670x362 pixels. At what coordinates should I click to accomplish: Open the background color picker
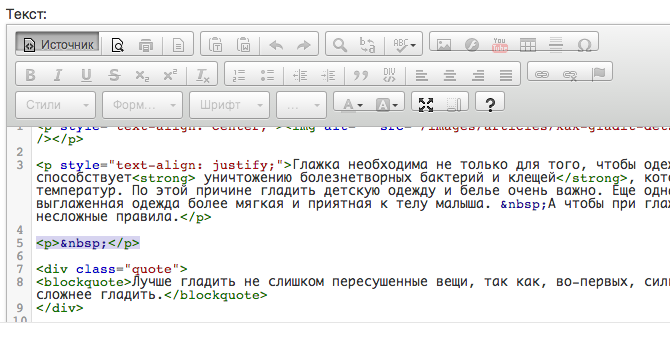pos(386,104)
